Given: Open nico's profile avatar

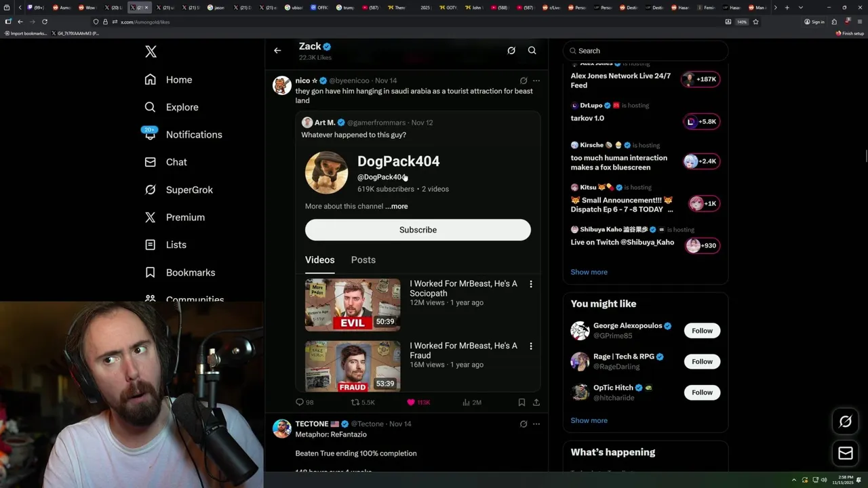Looking at the screenshot, I should coord(281,85).
